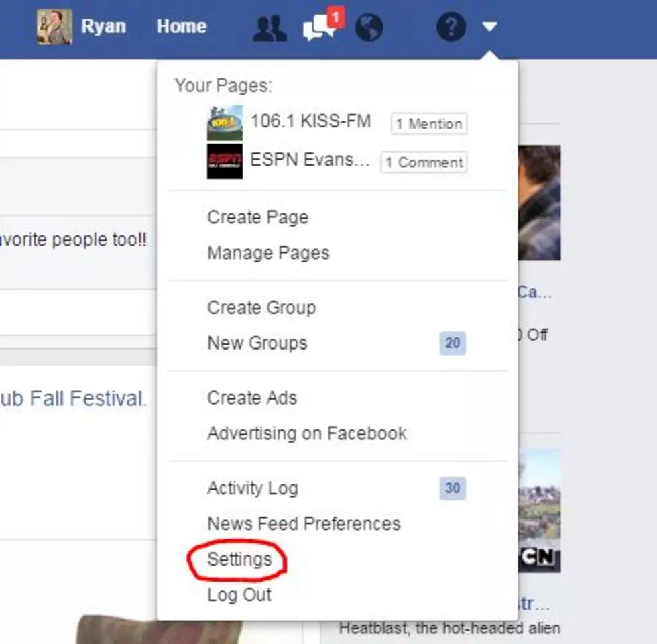Click the ESPN page logo icon
This screenshot has width=657, height=644.
click(x=225, y=161)
